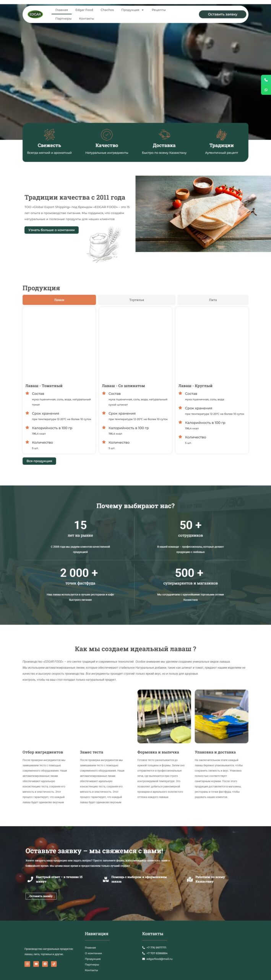Click the Традиции wheat icon
The height and width of the screenshot is (980, 271).
[221, 134]
